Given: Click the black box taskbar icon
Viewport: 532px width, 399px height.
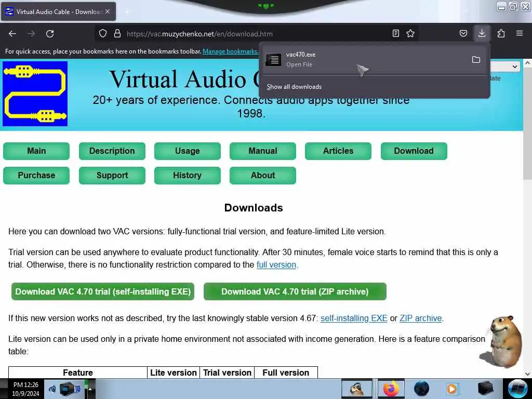Looking at the screenshot, I should pos(485,389).
